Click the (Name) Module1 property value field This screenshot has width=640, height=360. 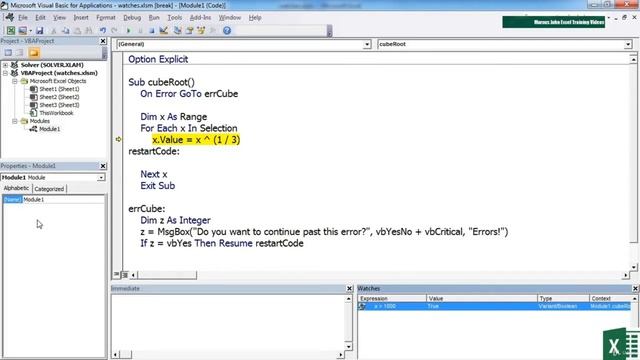(63, 200)
